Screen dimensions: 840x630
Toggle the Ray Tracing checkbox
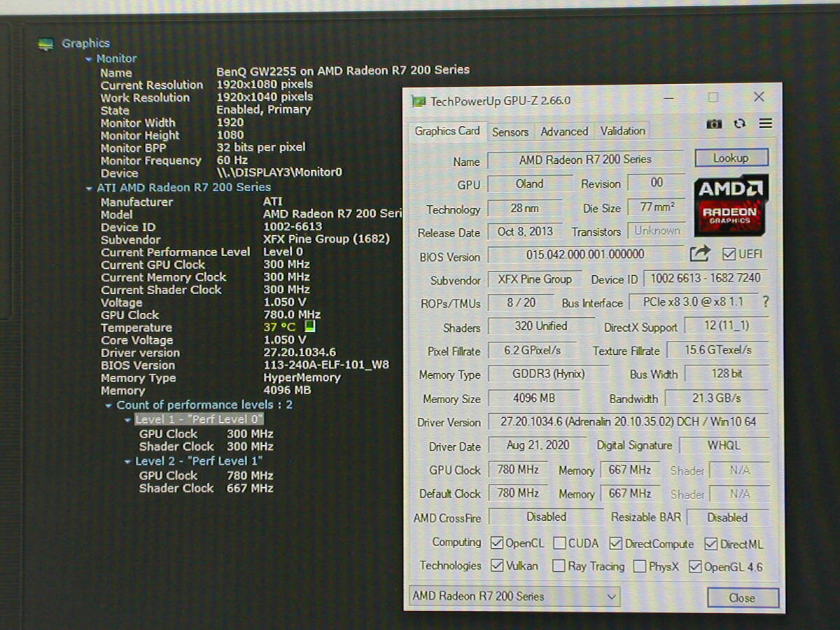[x=558, y=566]
